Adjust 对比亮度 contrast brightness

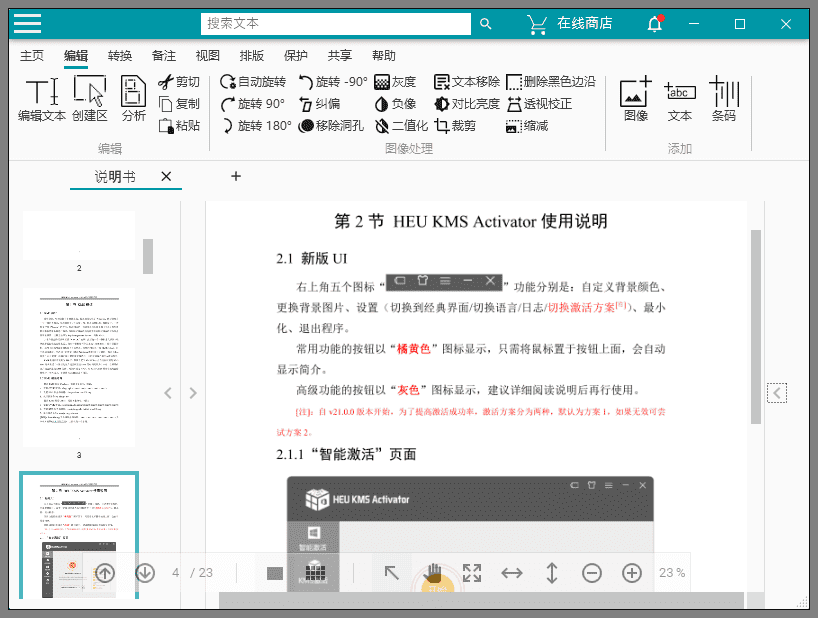click(466, 104)
